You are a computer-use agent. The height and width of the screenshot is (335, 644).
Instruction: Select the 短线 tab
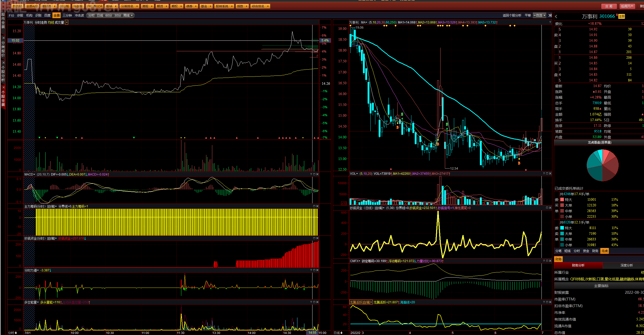(x=567, y=251)
